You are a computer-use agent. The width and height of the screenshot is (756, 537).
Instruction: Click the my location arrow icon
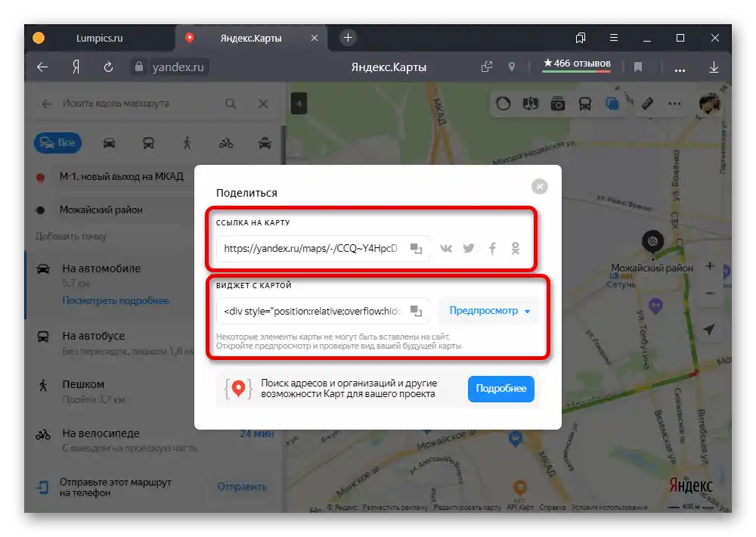coord(709,329)
